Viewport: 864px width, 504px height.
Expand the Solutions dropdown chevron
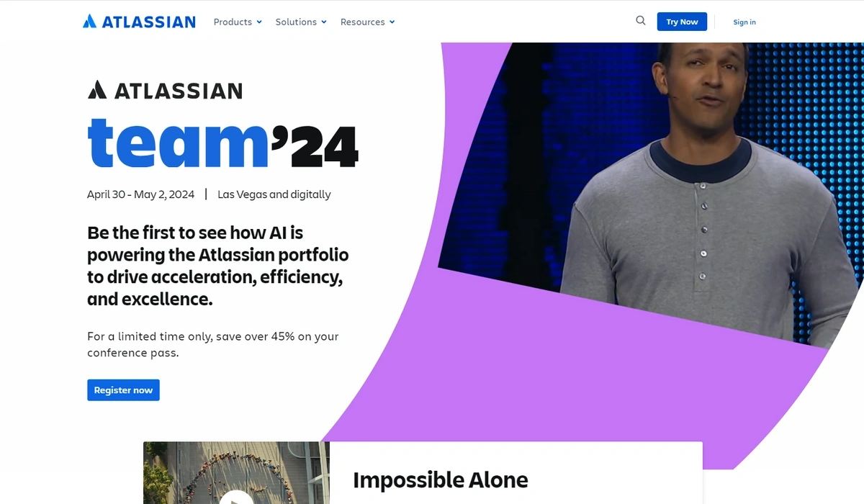pyautogui.click(x=324, y=22)
